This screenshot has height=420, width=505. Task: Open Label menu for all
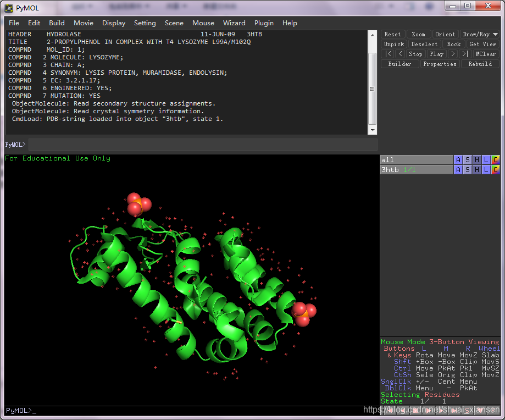pos(486,160)
